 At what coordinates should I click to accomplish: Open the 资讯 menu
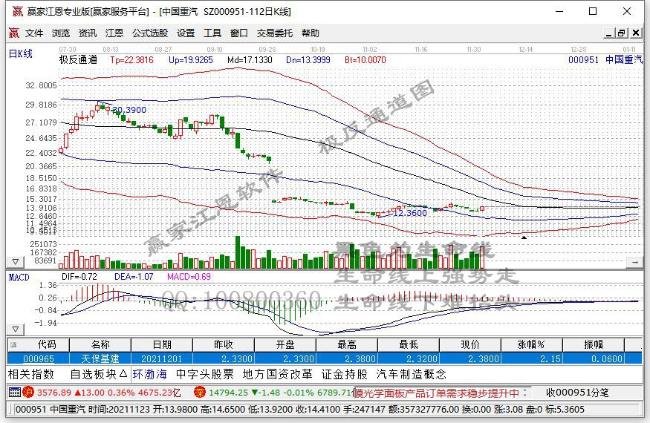click(x=87, y=33)
